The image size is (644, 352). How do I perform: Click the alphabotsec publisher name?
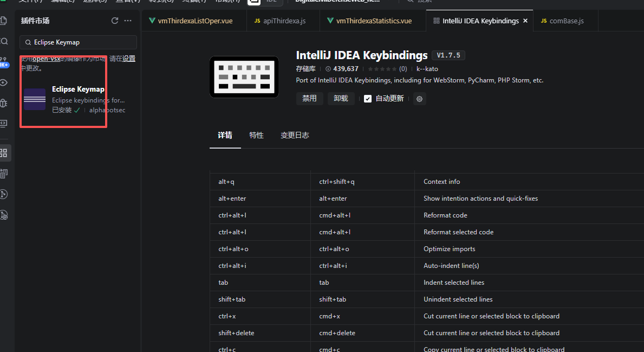(107, 110)
